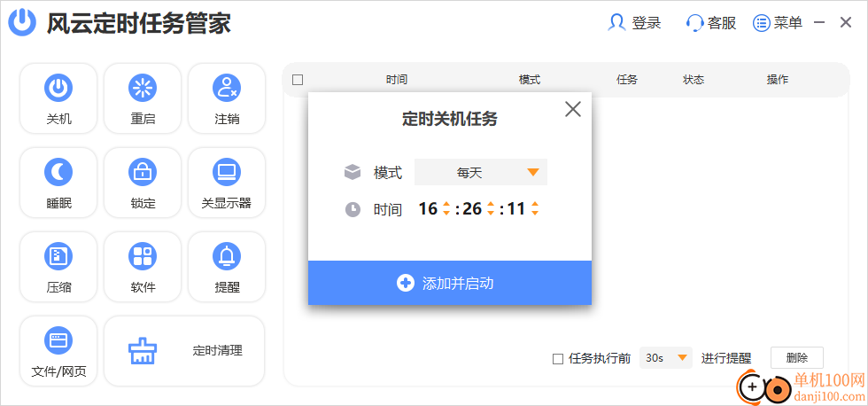The width and height of the screenshot is (868, 406).
Task: Click the 任务 column header
Action: [x=627, y=80]
